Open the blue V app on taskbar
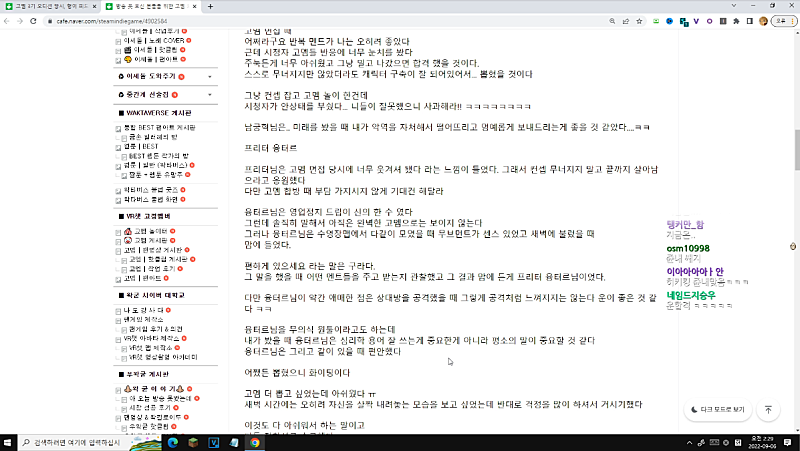This screenshot has width=800, height=451. click(x=213, y=442)
